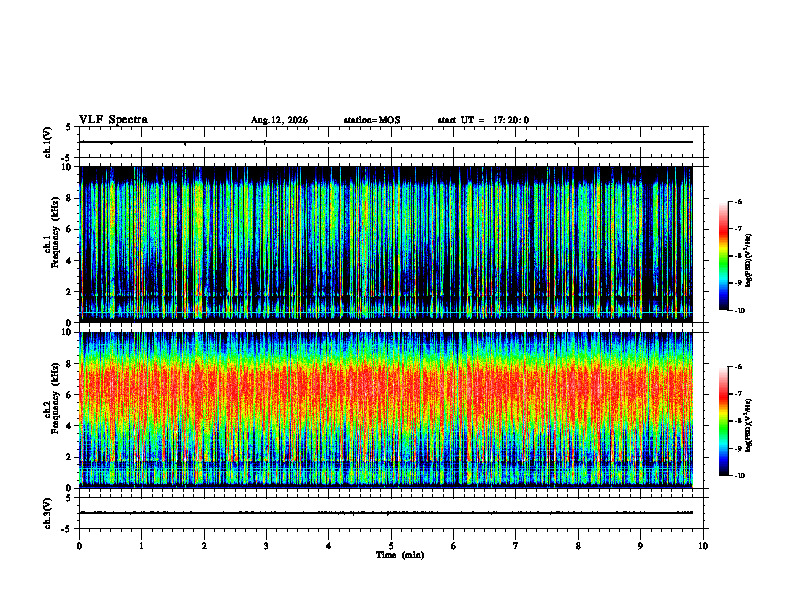Viewport: 792px width, 612px height.
Task: Click time axis tick label "3"
Action: 266,546
